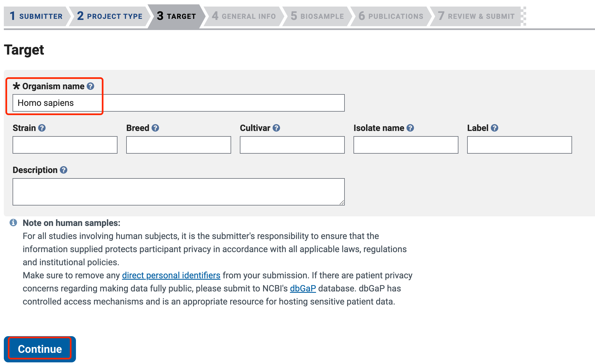Follow the direct personal identifiers link
Screen dimensions: 595x364
click(x=171, y=275)
